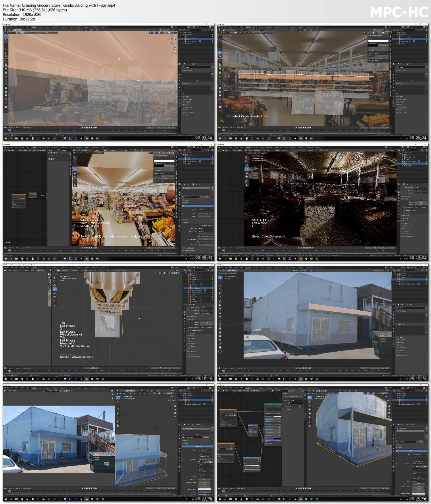Select the highlighted Cube row in the 00:26:04 outliner
Screen dimensions: 431x504
(x=410, y=400)
